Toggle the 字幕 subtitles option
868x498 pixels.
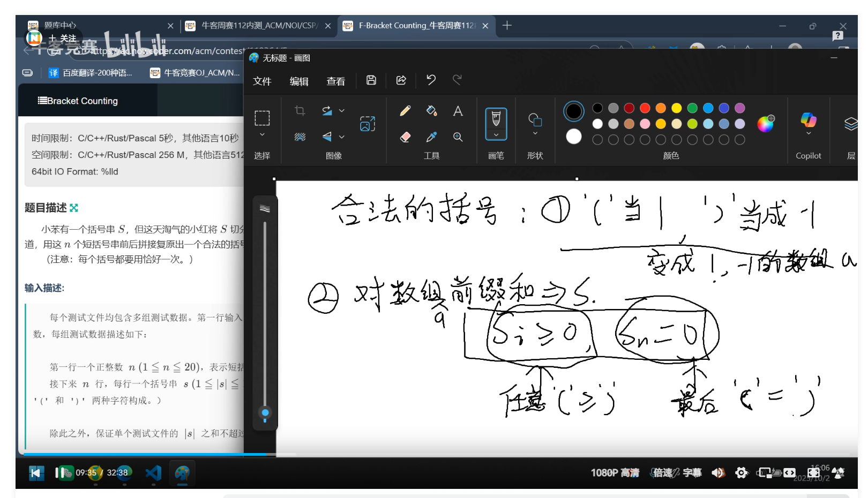pyautogui.click(x=692, y=473)
